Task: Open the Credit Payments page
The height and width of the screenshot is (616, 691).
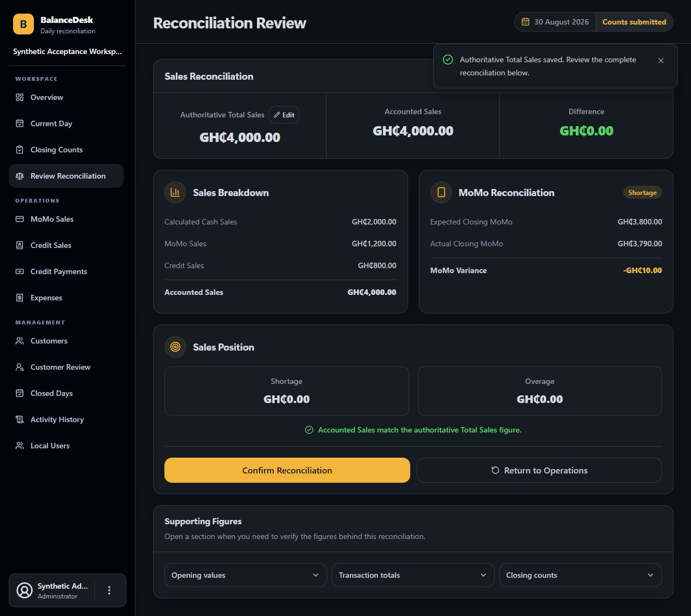Action: click(x=66, y=271)
